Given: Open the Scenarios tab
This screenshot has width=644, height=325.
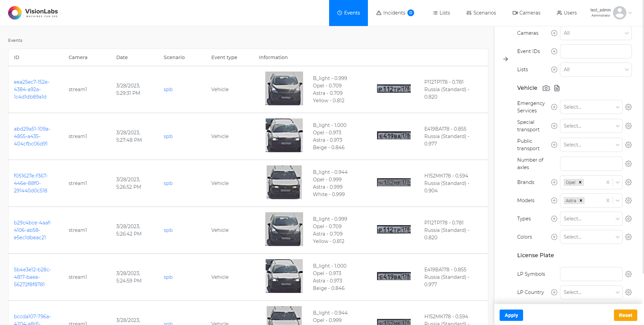Looking at the screenshot, I should tap(481, 13).
